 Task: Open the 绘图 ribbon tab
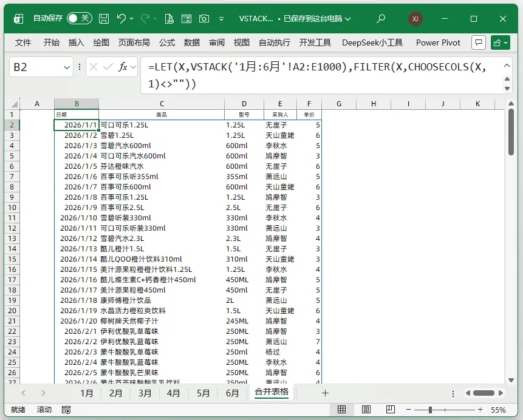point(101,42)
